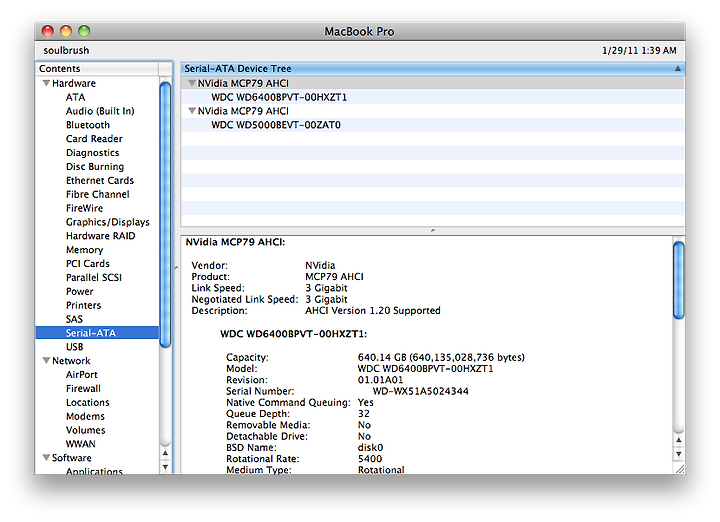Click the sidebar blue scroll thumb
The height and width of the screenshot is (522, 720).
[165, 214]
